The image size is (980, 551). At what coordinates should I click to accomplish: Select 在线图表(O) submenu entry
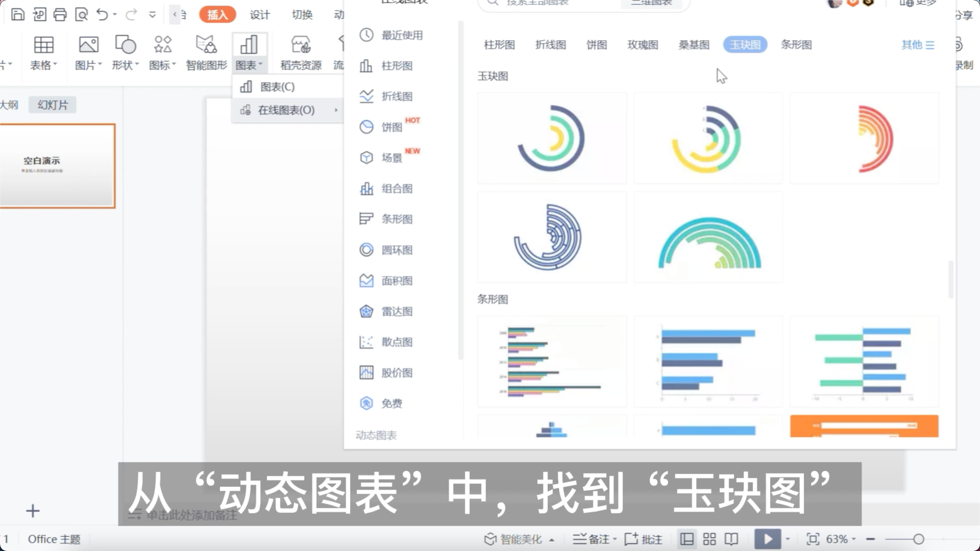coord(288,110)
